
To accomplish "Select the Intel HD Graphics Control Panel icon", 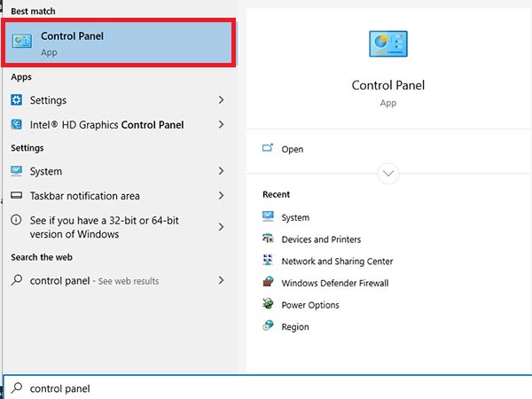I will (x=16, y=124).
